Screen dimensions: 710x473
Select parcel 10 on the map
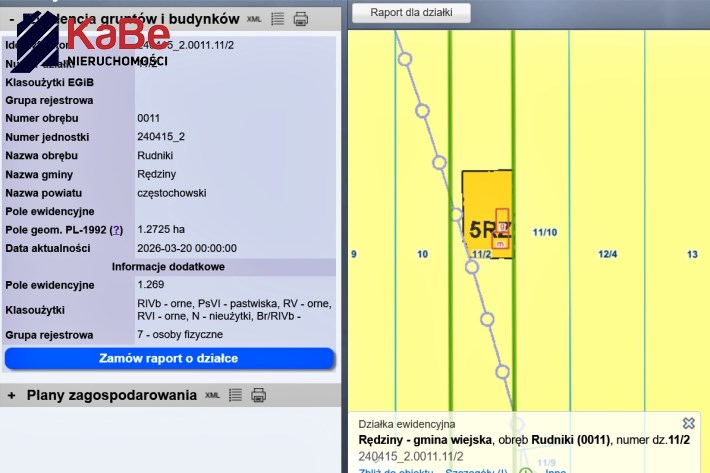point(423,255)
